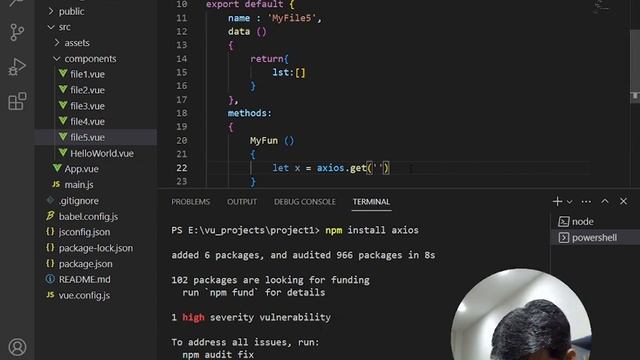Open file3.vue from the explorer

87,106
